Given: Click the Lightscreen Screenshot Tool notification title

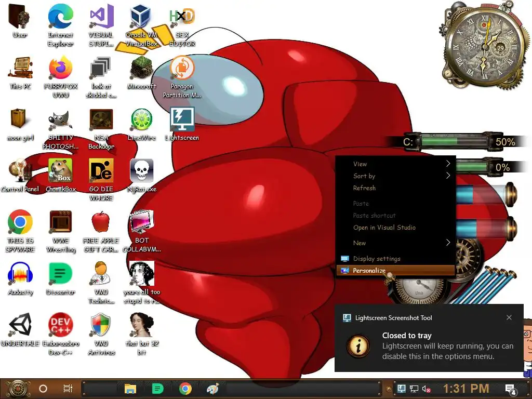Looking at the screenshot, I should pyautogui.click(x=394, y=318).
